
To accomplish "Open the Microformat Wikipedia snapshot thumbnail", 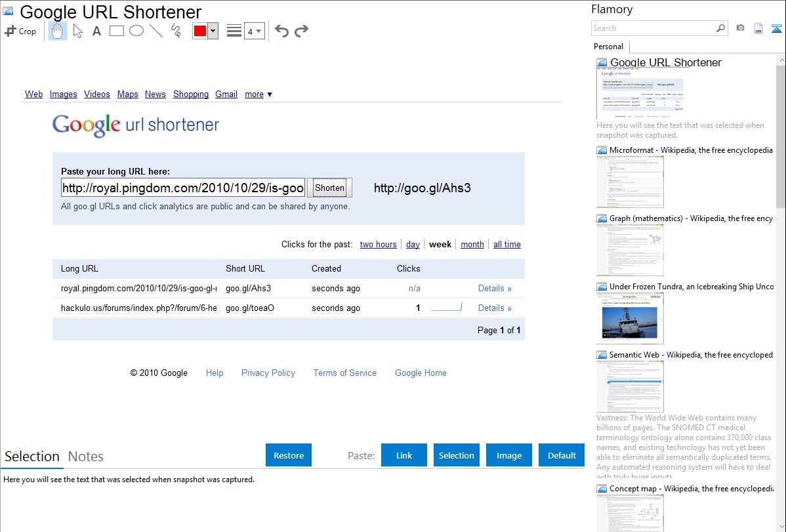I will (630, 182).
